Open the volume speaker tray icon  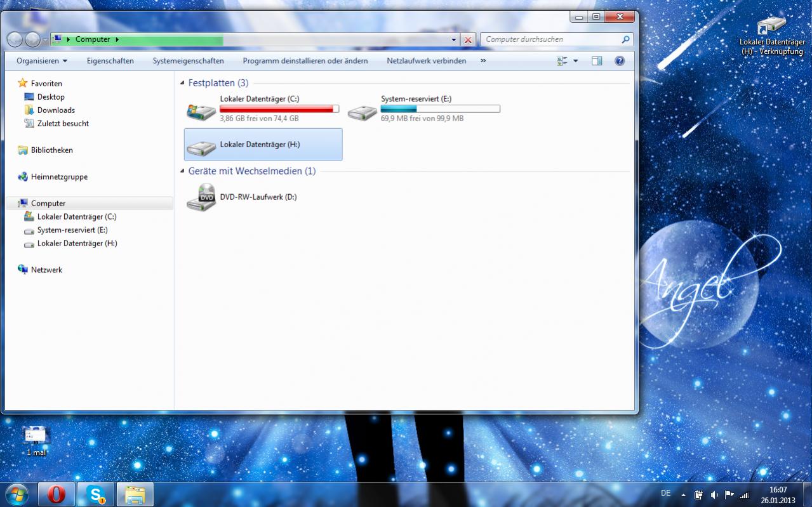pos(714,495)
